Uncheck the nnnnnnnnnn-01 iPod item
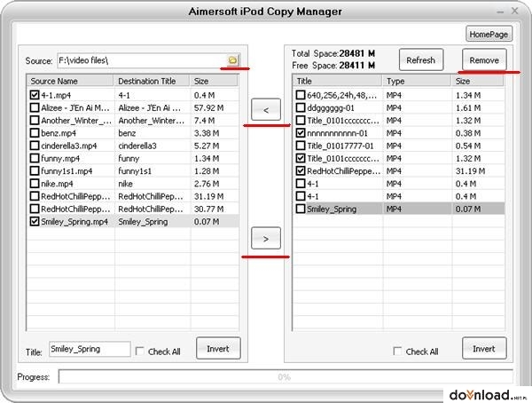Screen dimensions: 532x403 tap(301, 133)
